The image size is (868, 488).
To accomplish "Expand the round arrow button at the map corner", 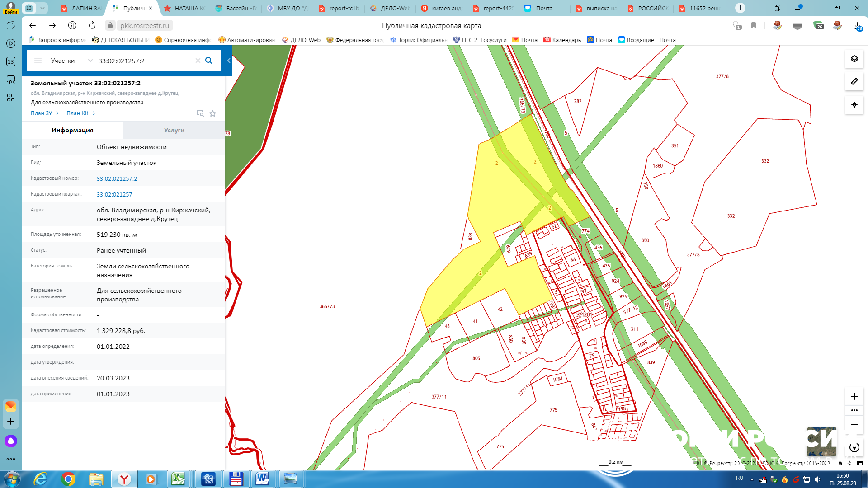I will point(854,447).
